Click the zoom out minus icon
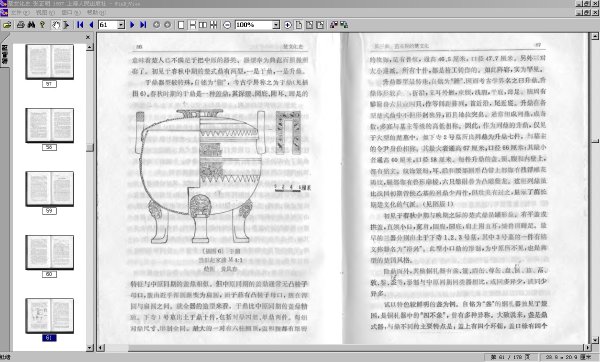The height and width of the screenshot is (362, 600). click(x=227, y=25)
